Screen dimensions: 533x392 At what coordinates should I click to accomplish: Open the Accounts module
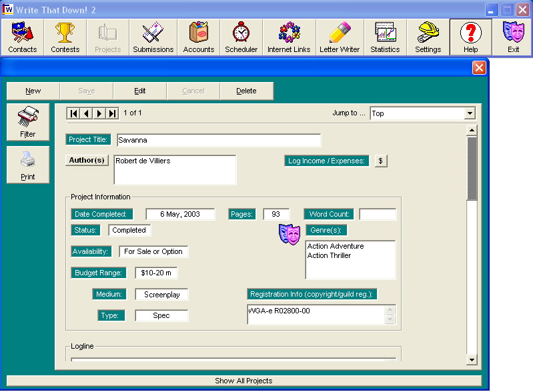tap(199, 37)
